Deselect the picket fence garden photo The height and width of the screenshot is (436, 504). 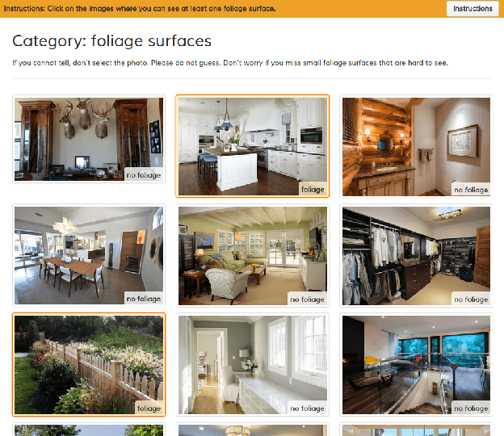pos(89,365)
